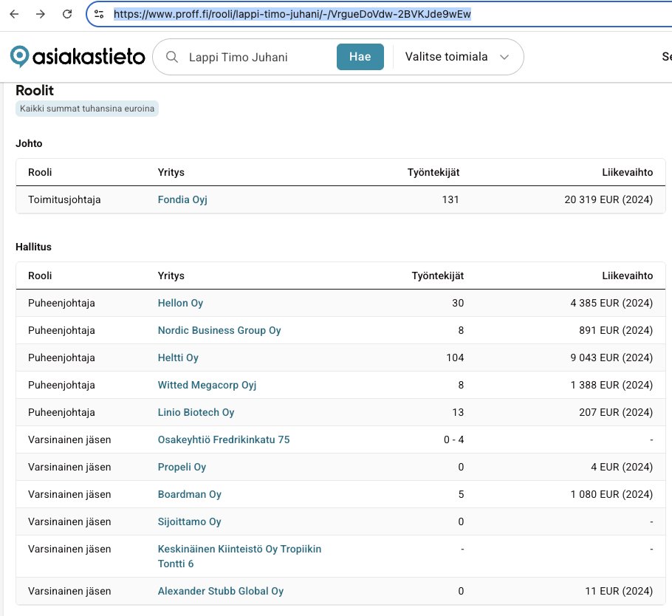Open Witted Megacorp Oyj link
The image size is (672, 616).
[207, 385]
